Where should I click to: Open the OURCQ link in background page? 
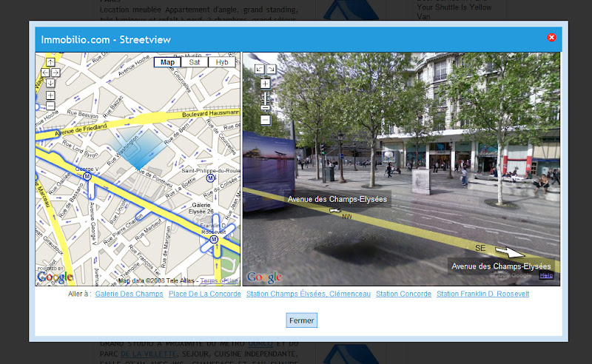click(x=260, y=343)
